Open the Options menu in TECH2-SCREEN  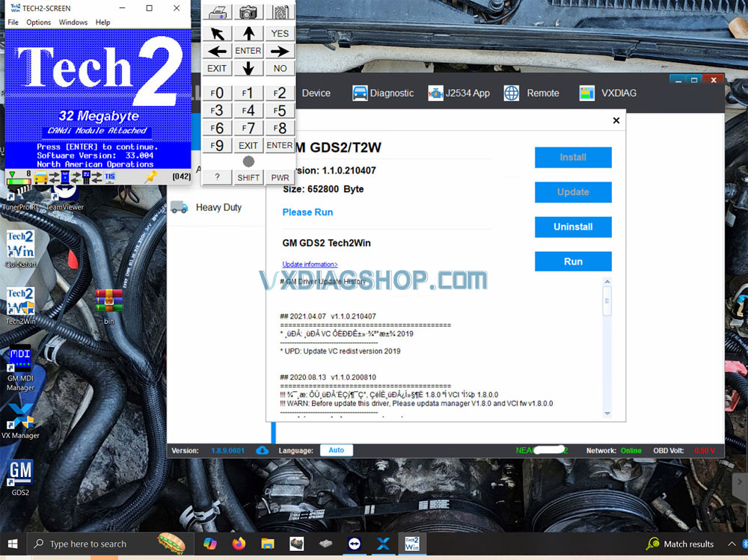click(38, 22)
